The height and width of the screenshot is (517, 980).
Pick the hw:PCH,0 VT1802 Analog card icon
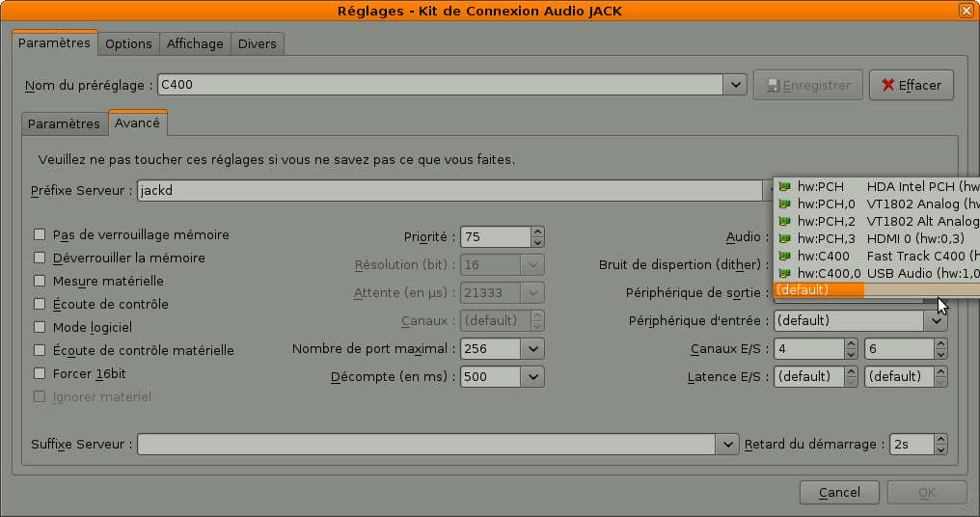(784, 204)
